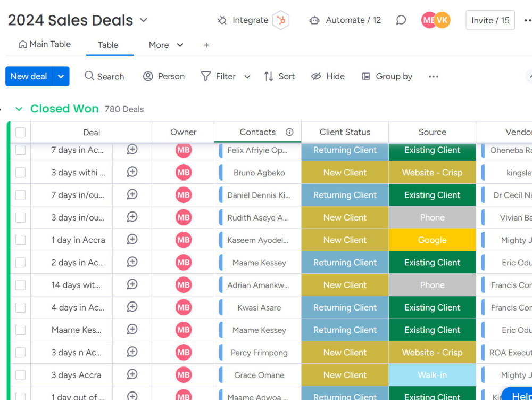Open the HubSpot integration icon
532x400 pixels.
click(281, 20)
